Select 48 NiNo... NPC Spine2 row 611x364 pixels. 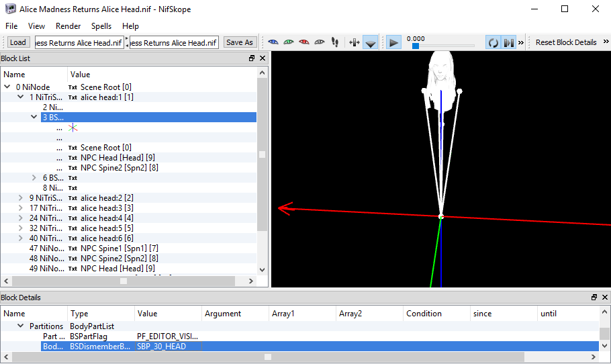(129, 259)
